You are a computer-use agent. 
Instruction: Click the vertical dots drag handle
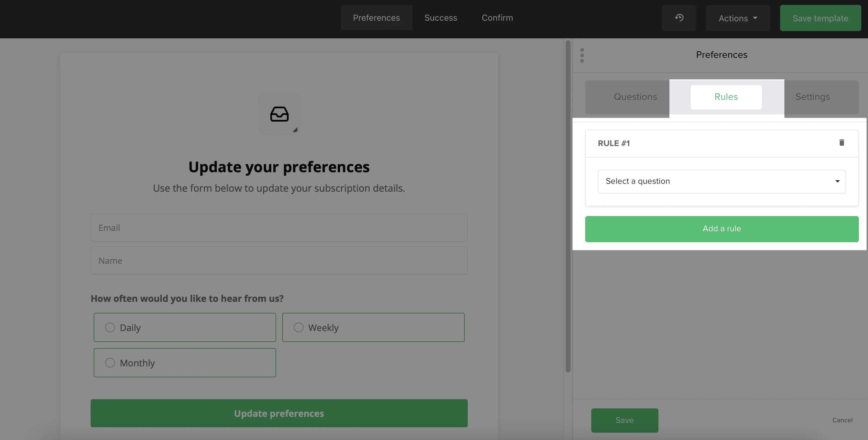[x=582, y=55]
